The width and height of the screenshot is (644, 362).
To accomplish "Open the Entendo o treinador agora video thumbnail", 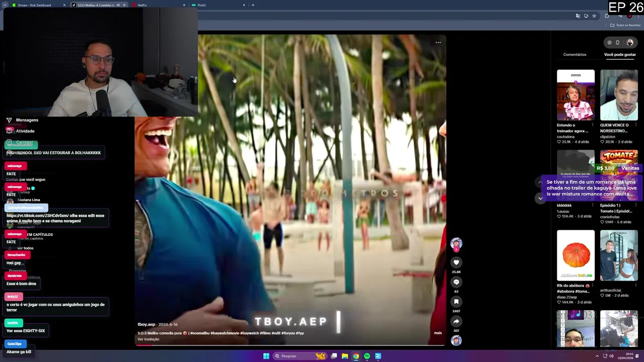I will (576, 95).
